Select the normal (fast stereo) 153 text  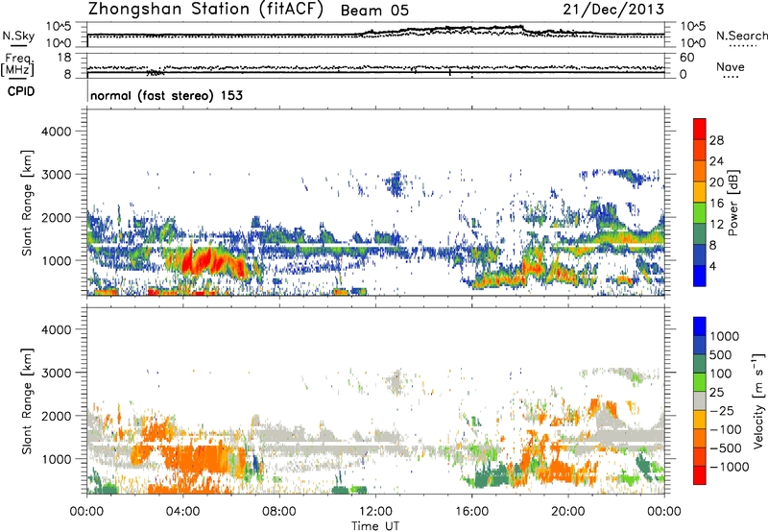coord(166,95)
